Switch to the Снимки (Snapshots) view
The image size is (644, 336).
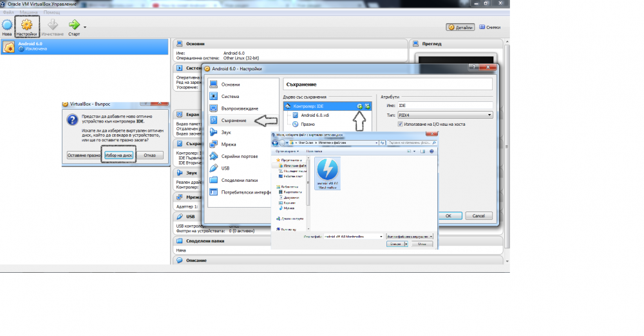489,28
